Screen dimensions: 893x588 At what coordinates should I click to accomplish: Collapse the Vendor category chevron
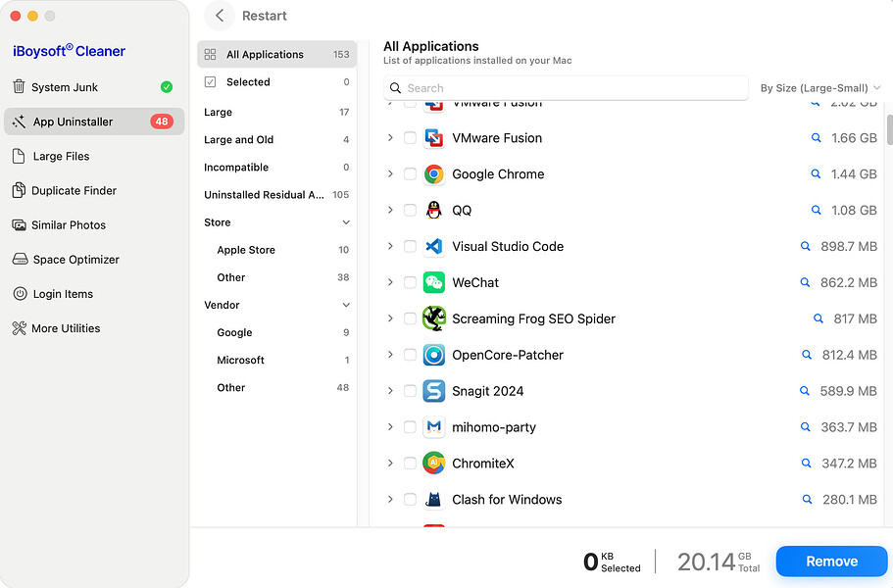tap(346, 305)
